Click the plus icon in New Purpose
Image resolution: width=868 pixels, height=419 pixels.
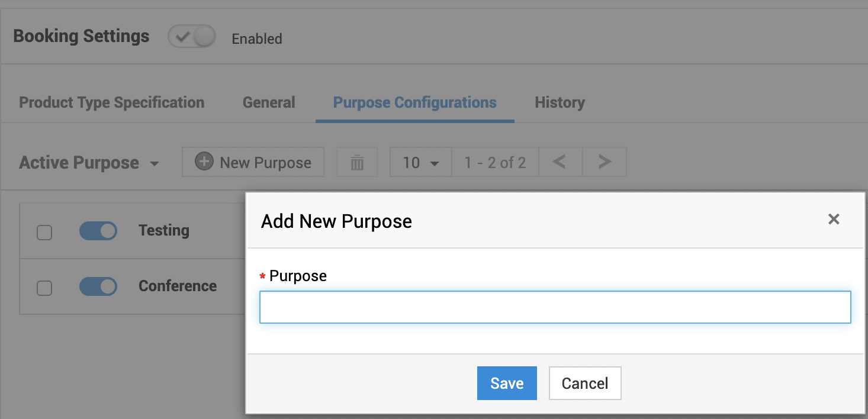pyautogui.click(x=204, y=162)
